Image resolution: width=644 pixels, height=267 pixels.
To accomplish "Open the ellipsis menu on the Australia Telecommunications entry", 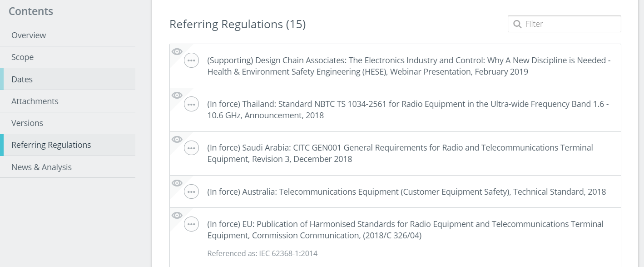I will [x=191, y=191].
